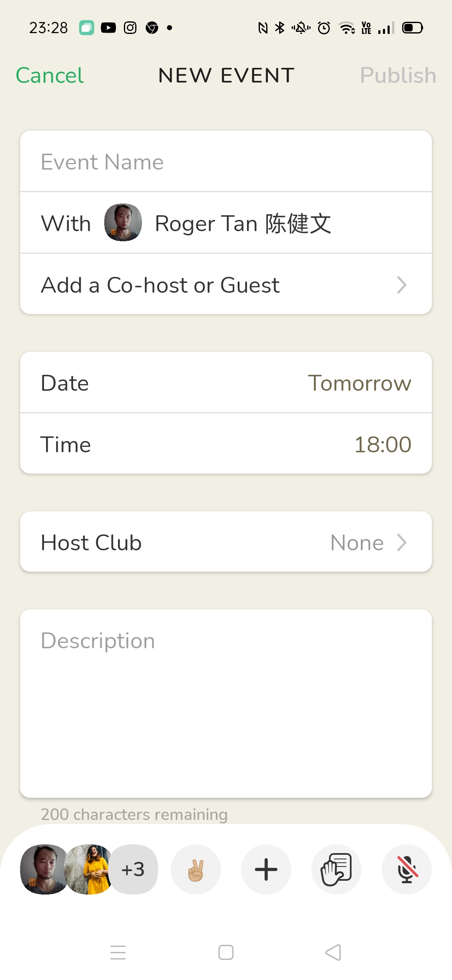The width and height of the screenshot is (452, 980).
Task: Focus the Event Name field
Action: coord(226,162)
